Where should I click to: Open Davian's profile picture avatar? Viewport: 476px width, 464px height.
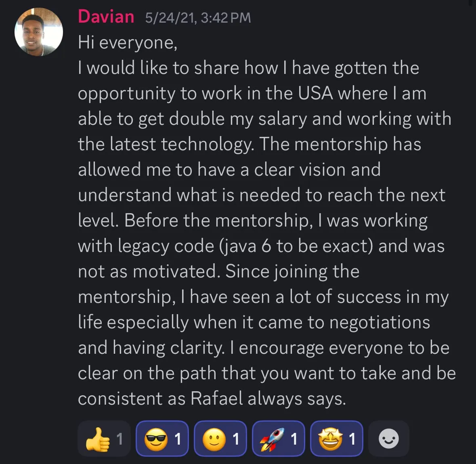[x=39, y=32]
